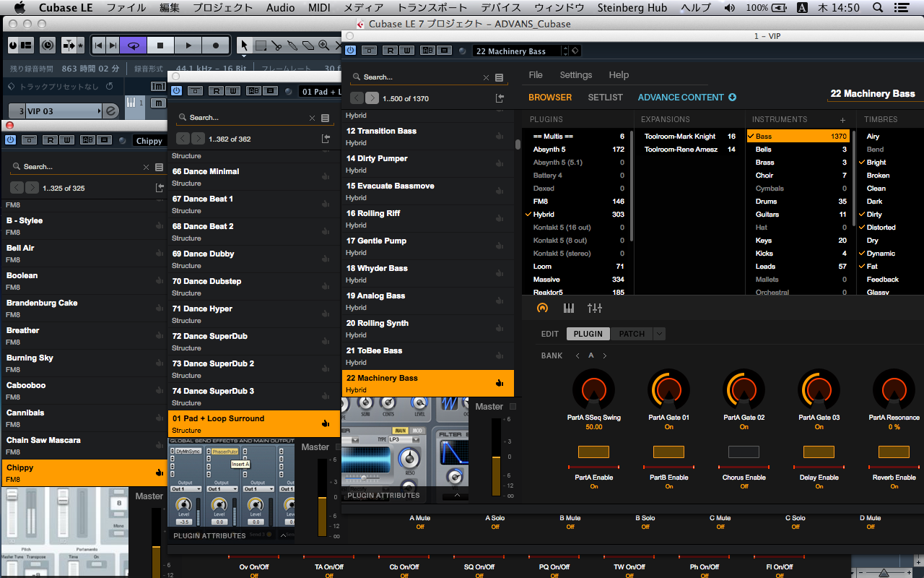Screen dimensions: 924x578
Task: Expand PLUGIN ATTRIBUTES in the middle VIP window
Action: click(283, 536)
